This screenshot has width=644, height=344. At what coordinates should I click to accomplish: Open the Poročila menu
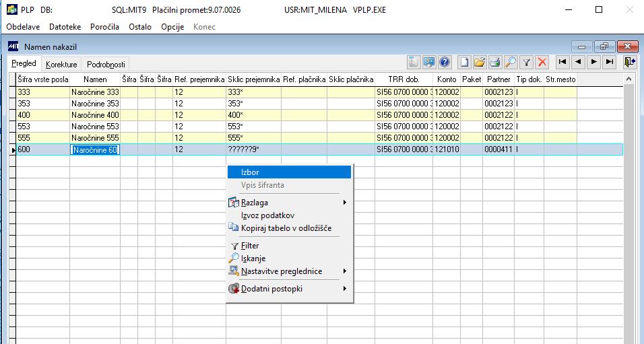tap(104, 27)
